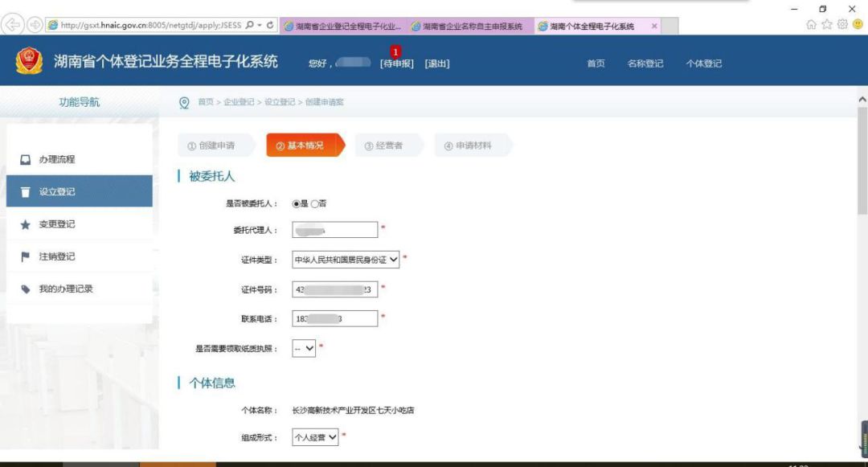868x467 pixels.
Task: Click the [待申报] link
Action: pyautogui.click(x=397, y=63)
